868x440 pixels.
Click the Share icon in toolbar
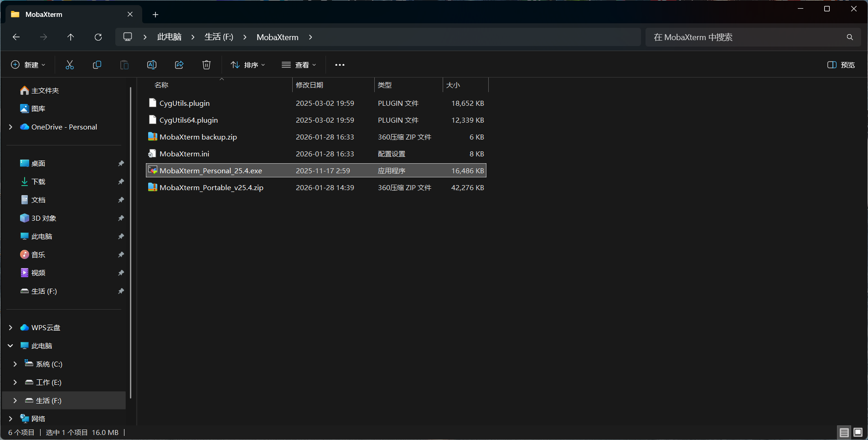click(179, 65)
